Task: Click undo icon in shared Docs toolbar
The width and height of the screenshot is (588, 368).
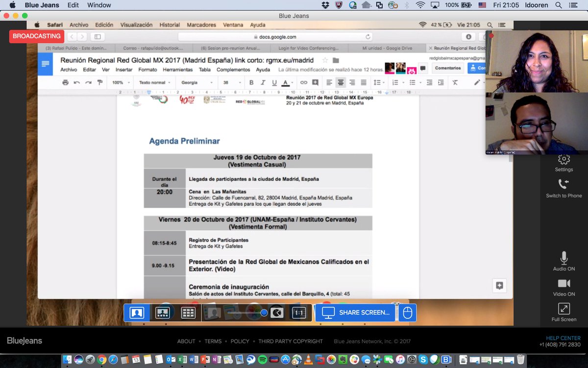Action: pos(77,82)
